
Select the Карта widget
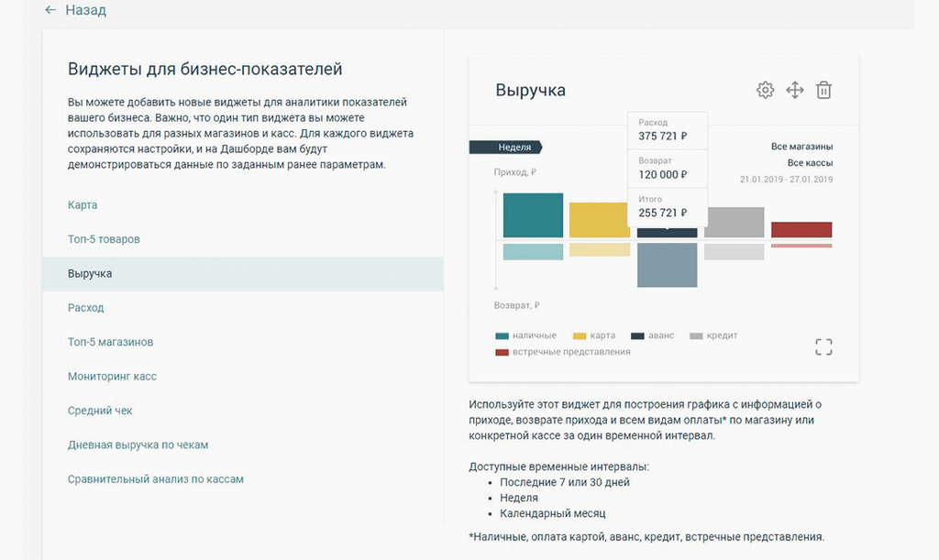click(x=83, y=204)
